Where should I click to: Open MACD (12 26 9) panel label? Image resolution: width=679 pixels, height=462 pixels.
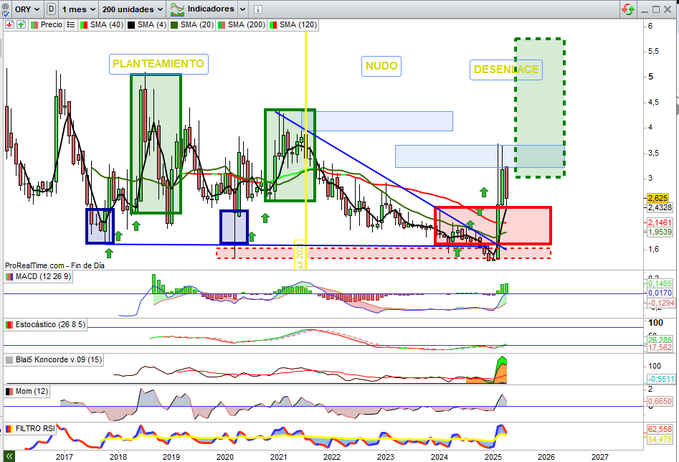pyautogui.click(x=43, y=276)
